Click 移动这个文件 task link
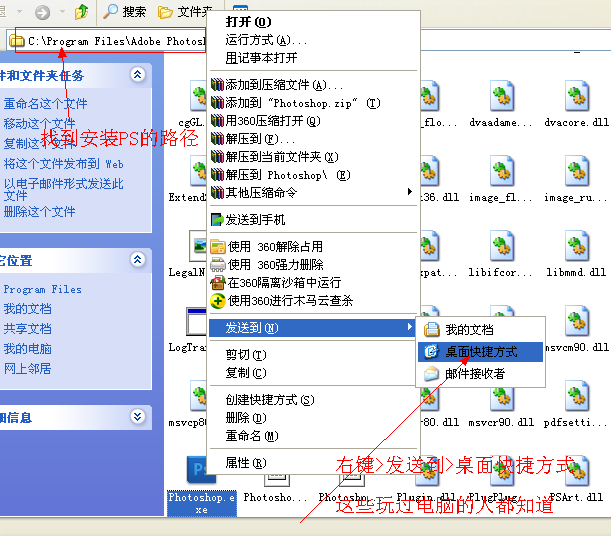 click(x=39, y=123)
